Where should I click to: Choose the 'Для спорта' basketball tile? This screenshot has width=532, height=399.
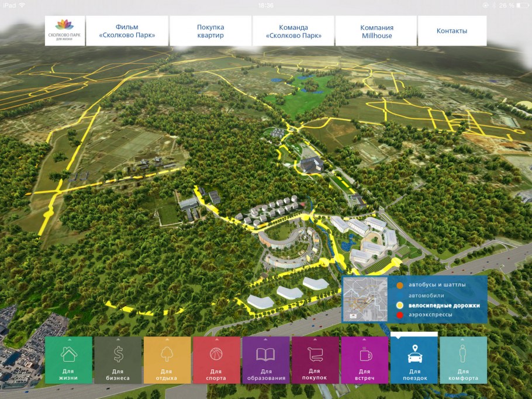click(216, 360)
